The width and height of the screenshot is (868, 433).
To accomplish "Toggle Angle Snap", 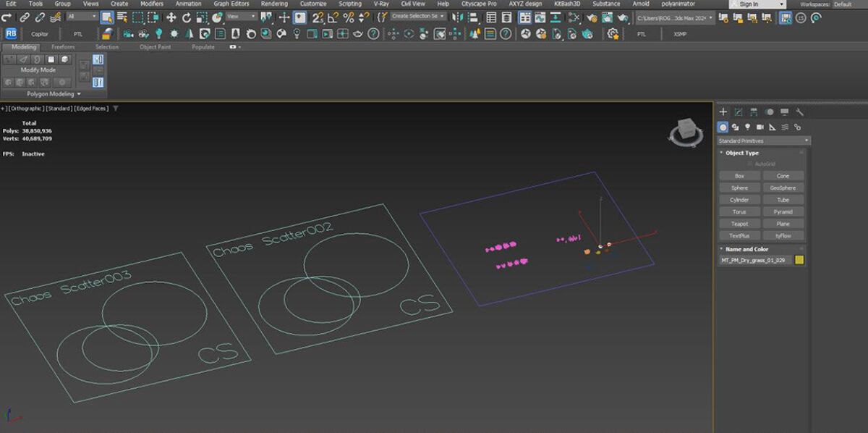I will pyautogui.click(x=333, y=17).
